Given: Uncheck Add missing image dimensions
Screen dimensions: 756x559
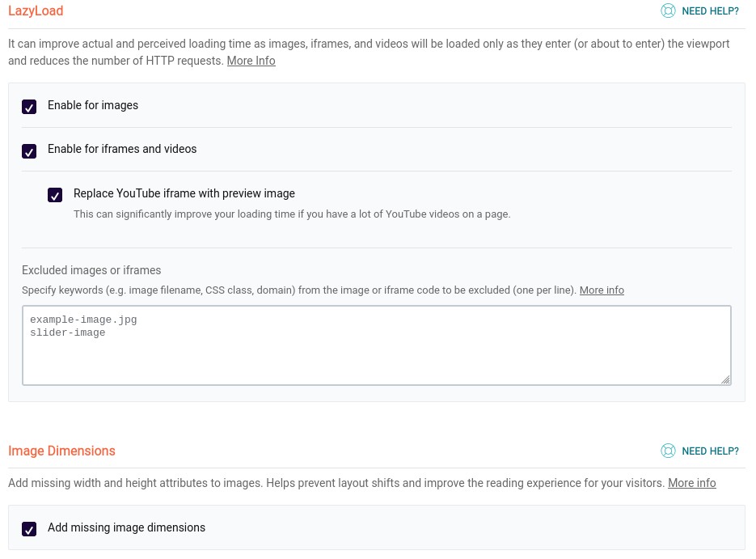Looking at the screenshot, I should (29, 529).
